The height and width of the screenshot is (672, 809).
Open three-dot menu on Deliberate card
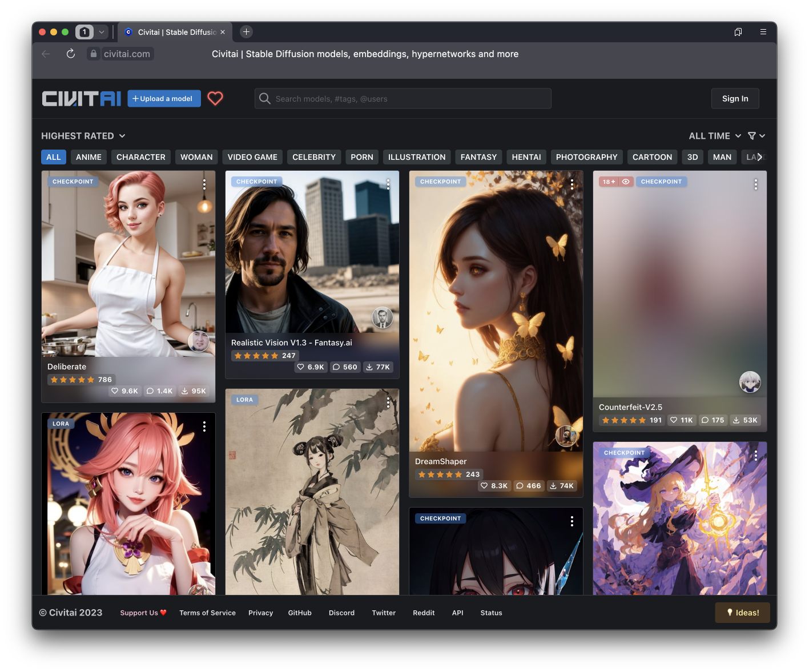click(204, 184)
